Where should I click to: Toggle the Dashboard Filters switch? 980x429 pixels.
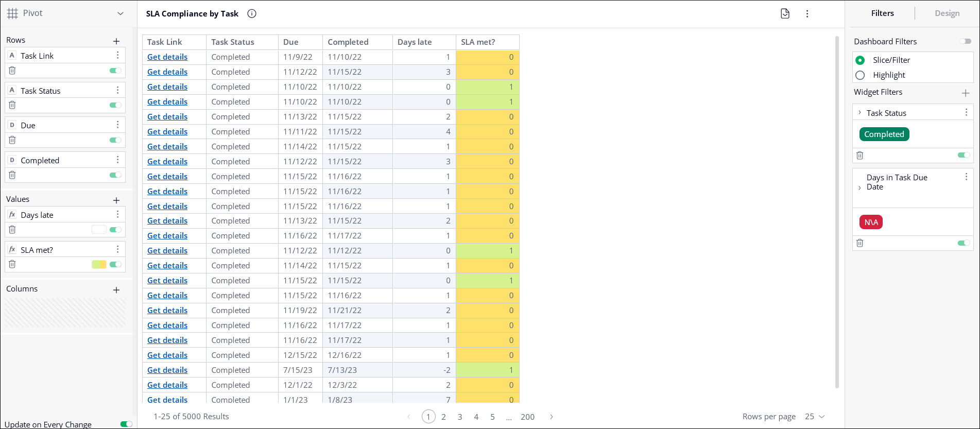(x=965, y=41)
